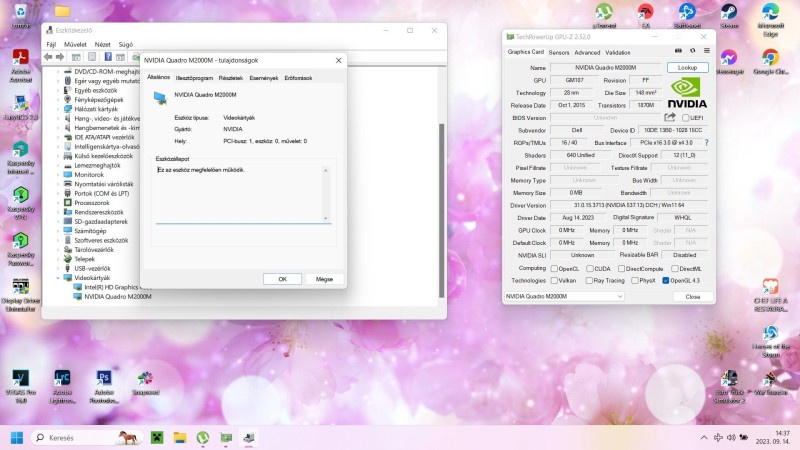The height and width of the screenshot is (450, 800).
Task: Open the Recycle Bin desktop icon
Action: [20, 16]
